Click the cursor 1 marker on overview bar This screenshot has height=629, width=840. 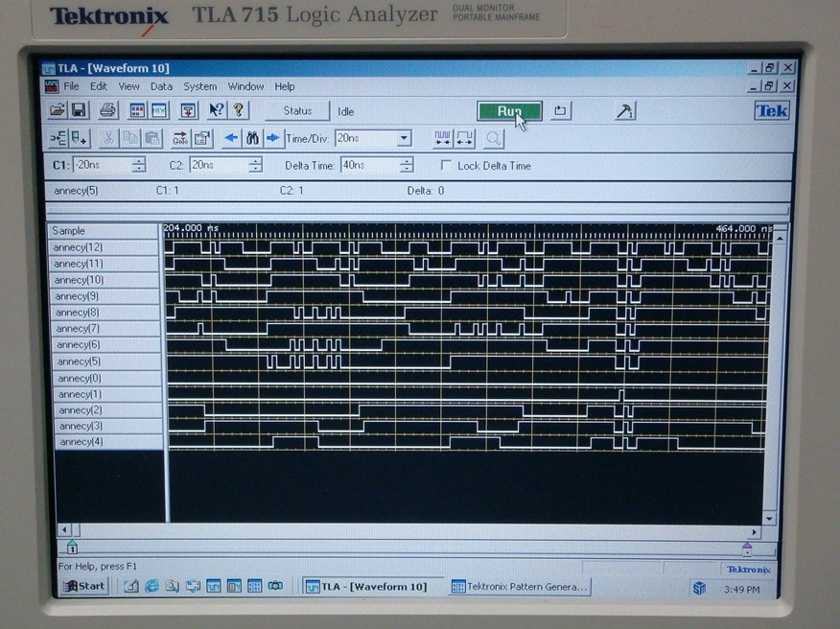point(72,547)
